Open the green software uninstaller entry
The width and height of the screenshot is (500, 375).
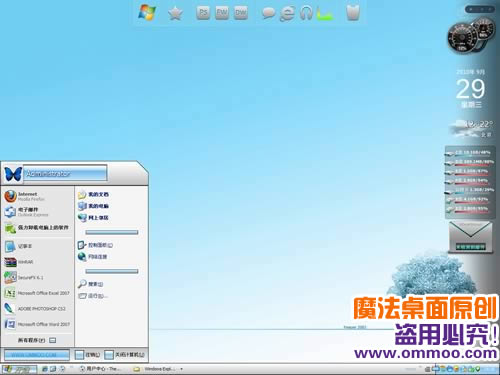click(37, 228)
